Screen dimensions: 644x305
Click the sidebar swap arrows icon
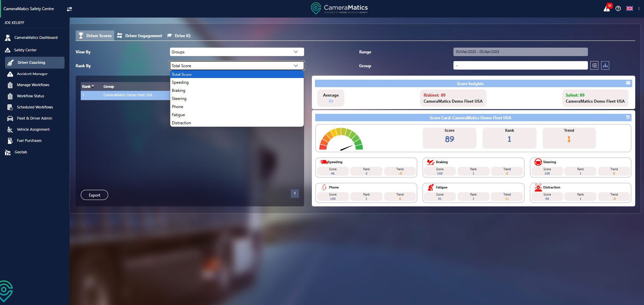tap(69, 9)
